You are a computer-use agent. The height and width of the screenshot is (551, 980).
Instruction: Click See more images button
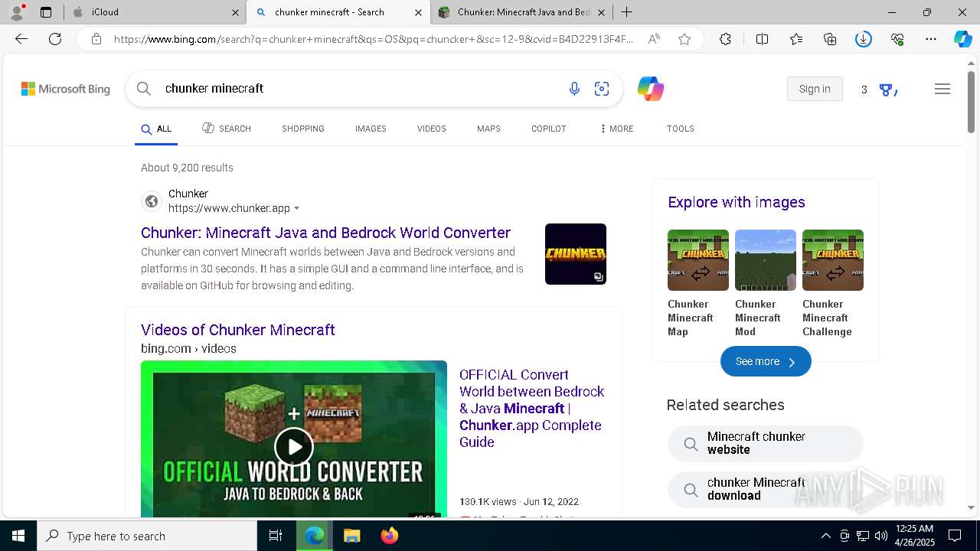(766, 361)
